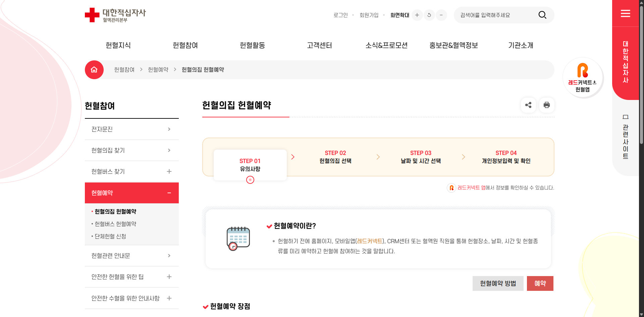
Task: Open the share icon next to page title
Action: [528, 105]
